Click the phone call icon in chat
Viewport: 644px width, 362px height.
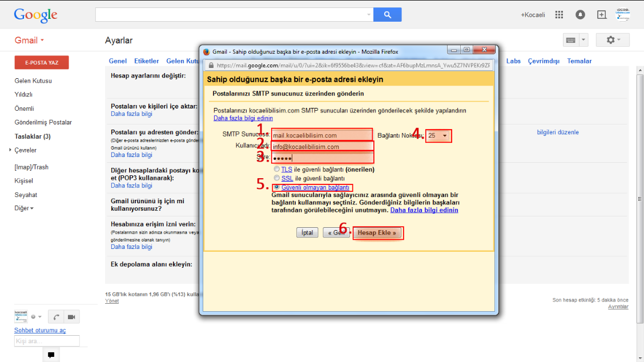57,317
